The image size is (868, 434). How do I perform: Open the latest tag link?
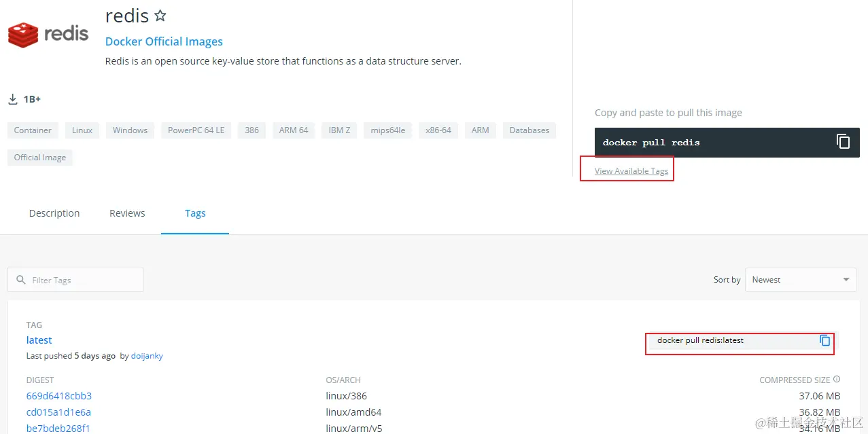click(x=39, y=340)
